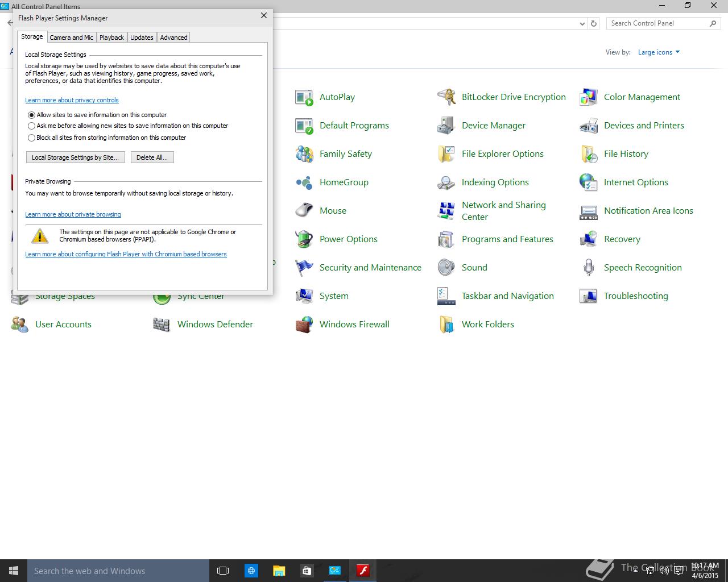Open the Device Manager icon
Image resolution: width=728 pixels, height=582 pixels.
pyautogui.click(x=446, y=126)
